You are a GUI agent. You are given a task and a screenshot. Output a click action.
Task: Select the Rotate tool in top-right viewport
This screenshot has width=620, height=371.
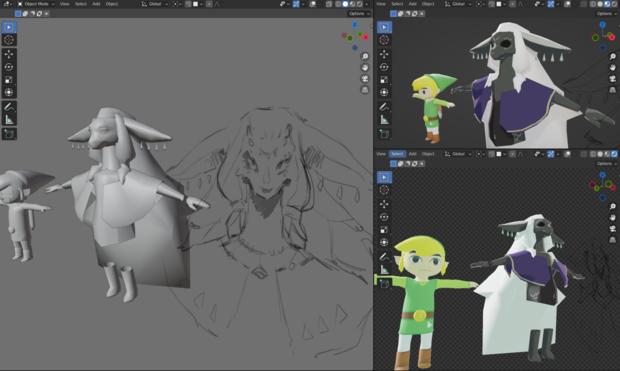[x=384, y=67]
